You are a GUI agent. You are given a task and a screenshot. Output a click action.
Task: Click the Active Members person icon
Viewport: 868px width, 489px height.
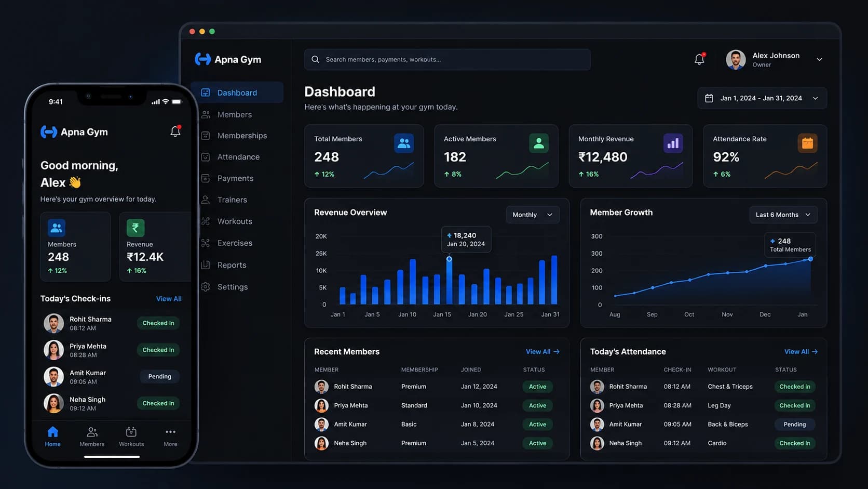point(538,143)
